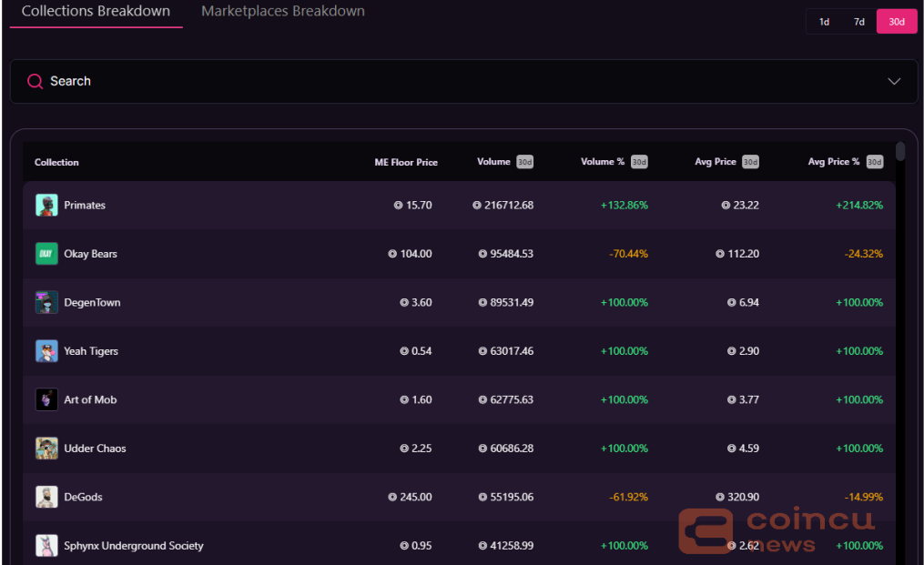Click the Primates floor price 15.70
Image resolution: width=924 pixels, height=565 pixels.
coord(413,205)
